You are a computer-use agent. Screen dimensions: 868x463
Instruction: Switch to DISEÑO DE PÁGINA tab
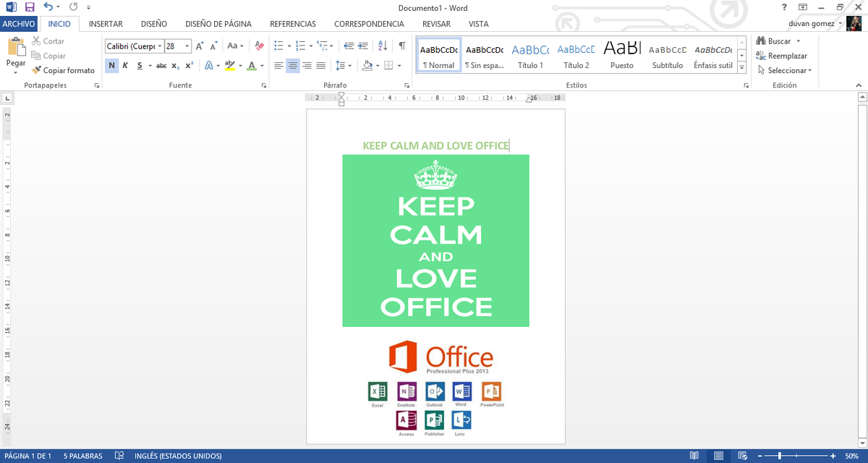click(218, 24)
